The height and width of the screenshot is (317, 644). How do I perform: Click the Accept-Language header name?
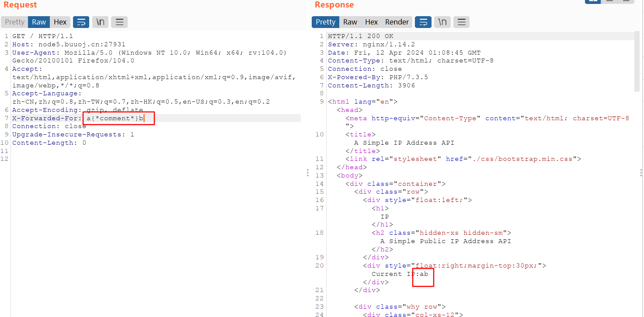(x=47, y=94)
